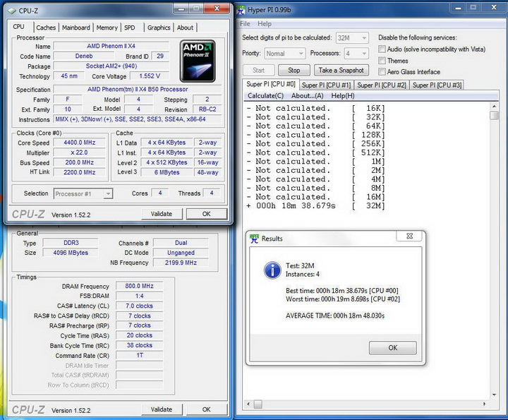Select the Super PI [CPU #2] tab
This screenshot has width=508, height=420.
pyautogui.click(x=381, y=85)
